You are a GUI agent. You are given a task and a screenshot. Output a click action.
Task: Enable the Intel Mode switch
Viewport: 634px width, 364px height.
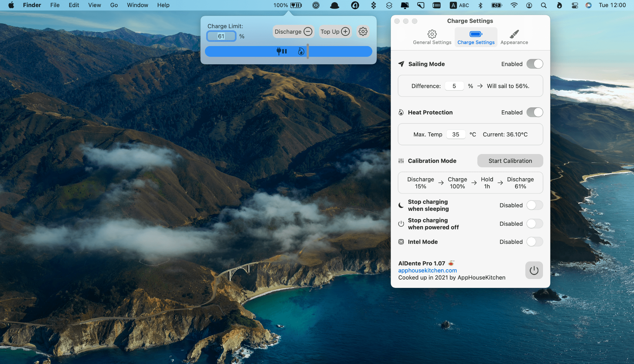click(x=535, y=242)
